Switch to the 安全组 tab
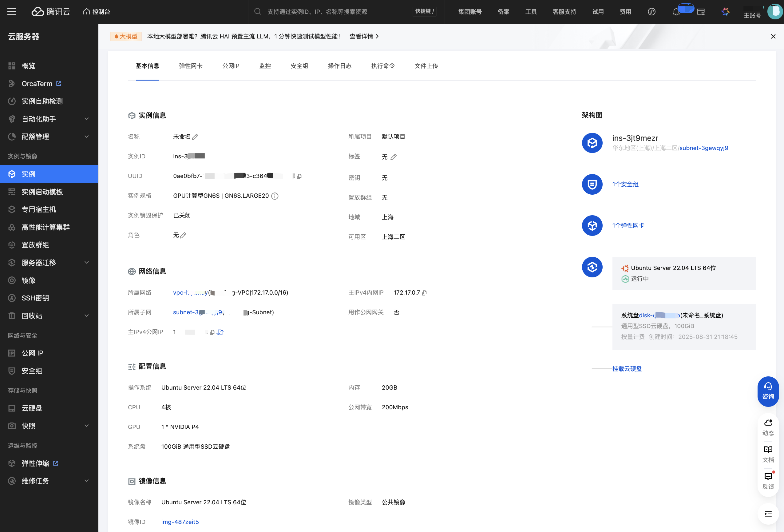 [299, 66]
